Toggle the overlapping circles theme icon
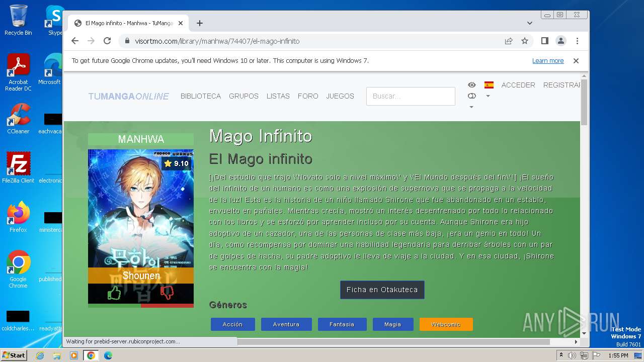Screen dimensions: 644x362 click(x=471, y=96)
